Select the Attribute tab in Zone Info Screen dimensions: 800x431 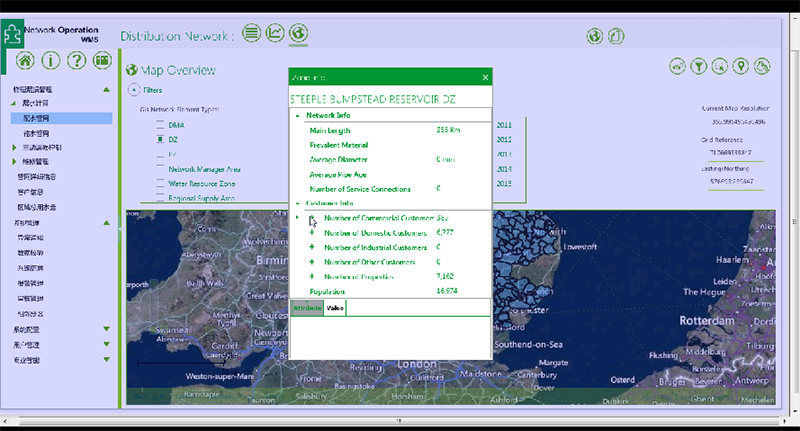click(306, 308)
